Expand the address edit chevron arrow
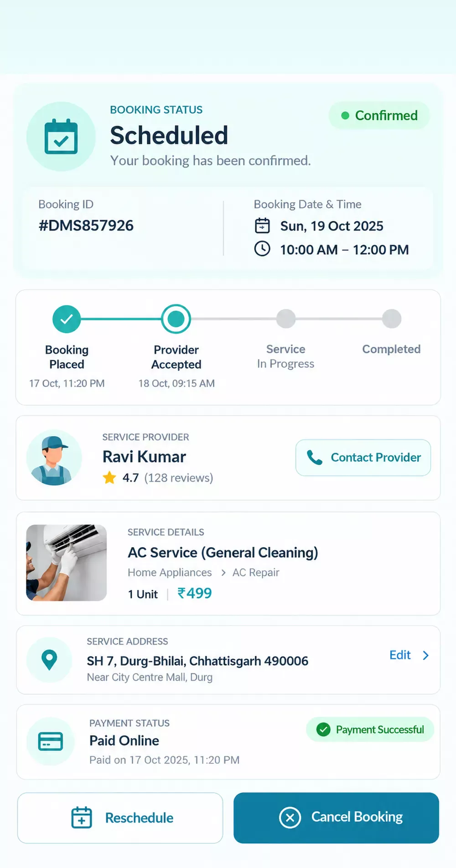456x868 pixels. 426,655
